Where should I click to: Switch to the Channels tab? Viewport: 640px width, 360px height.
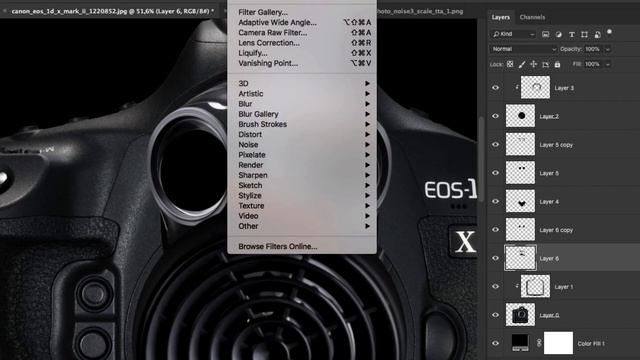(x=532, y=17)
